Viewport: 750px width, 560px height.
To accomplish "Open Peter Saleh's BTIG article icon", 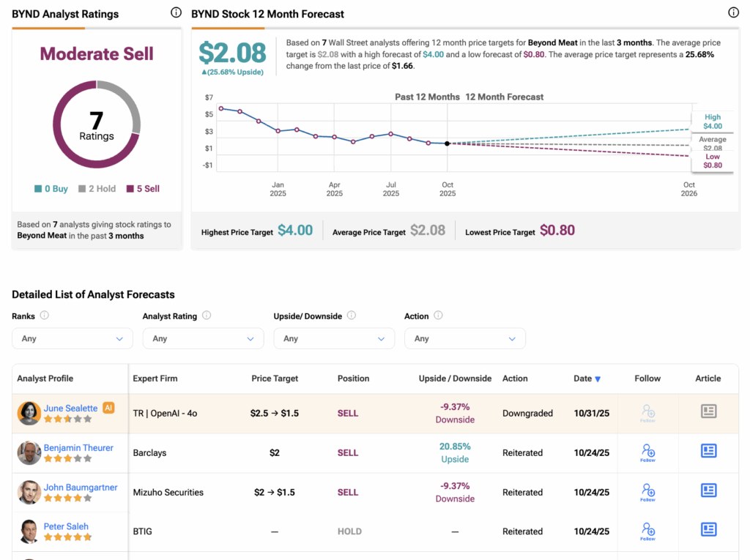I will (708, 529).
